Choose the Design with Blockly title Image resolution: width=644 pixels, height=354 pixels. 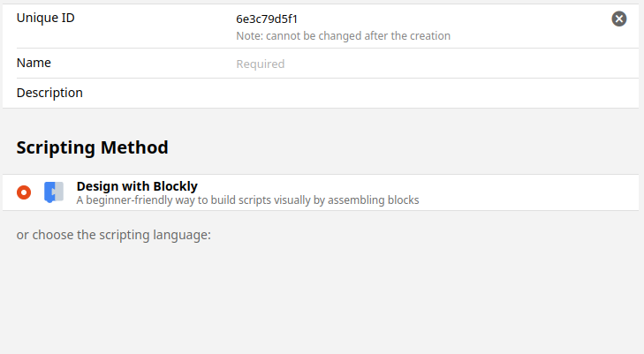click(x=137, y=186)
